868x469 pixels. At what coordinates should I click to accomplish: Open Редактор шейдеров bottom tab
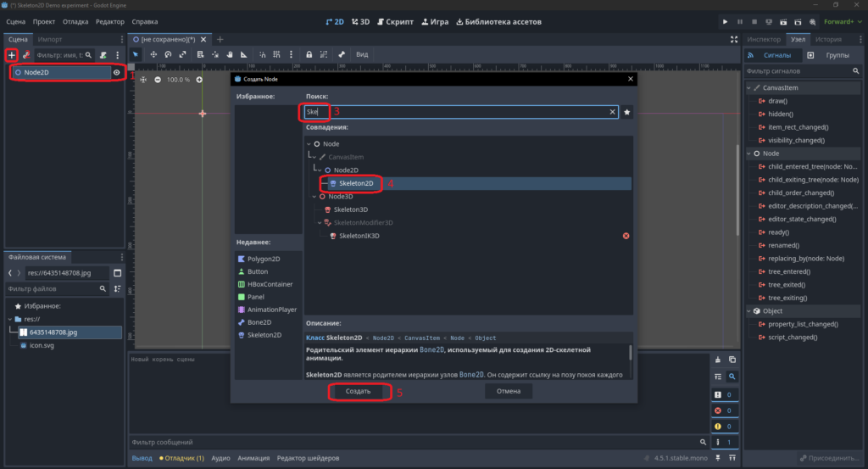(x=308, y=458)
